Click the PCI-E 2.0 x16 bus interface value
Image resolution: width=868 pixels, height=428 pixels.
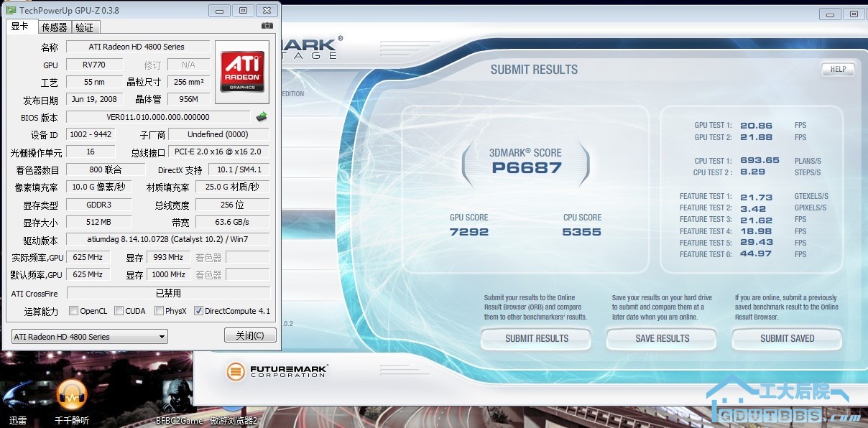tap(218, 152)
